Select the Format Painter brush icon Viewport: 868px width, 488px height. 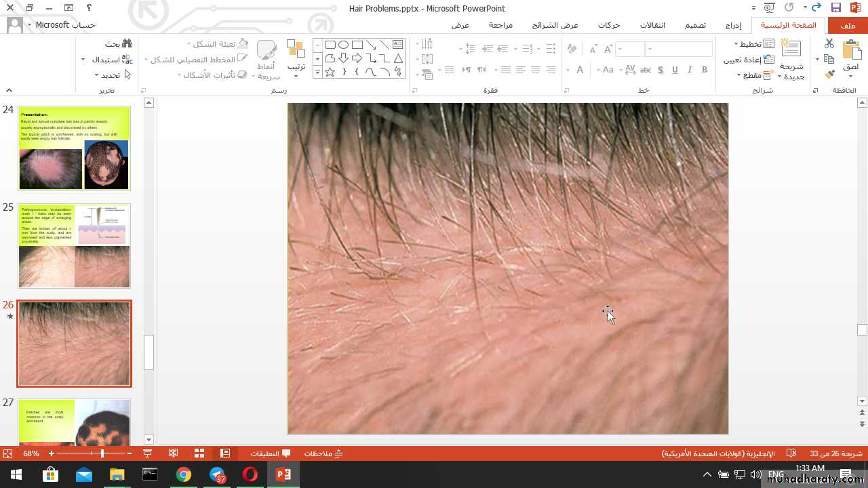click(829, 75)
